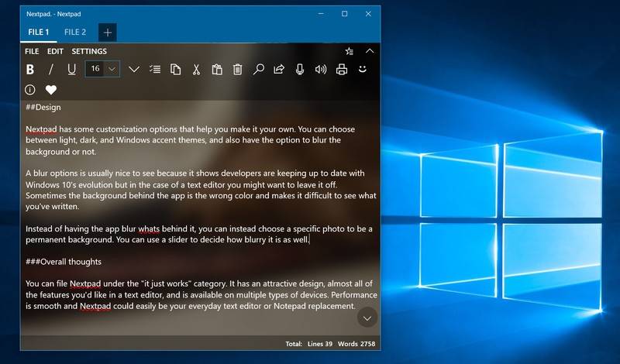Image resolution: width=620 pixels, height=364 pixels.
Task: Maximize the Nextpad window
Action: point(344,14)
